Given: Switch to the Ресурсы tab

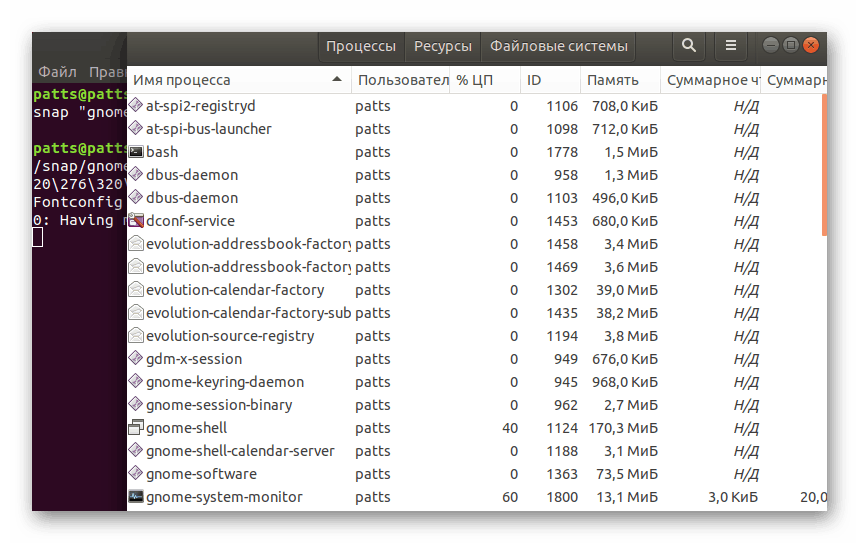Looking at the screenshot, I should (x=442, y=46).
